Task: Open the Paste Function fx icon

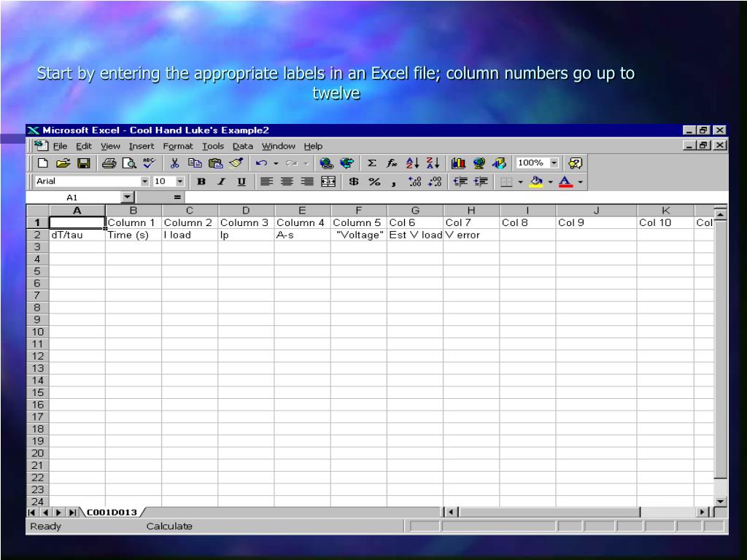Action: (x=392, y=163)
